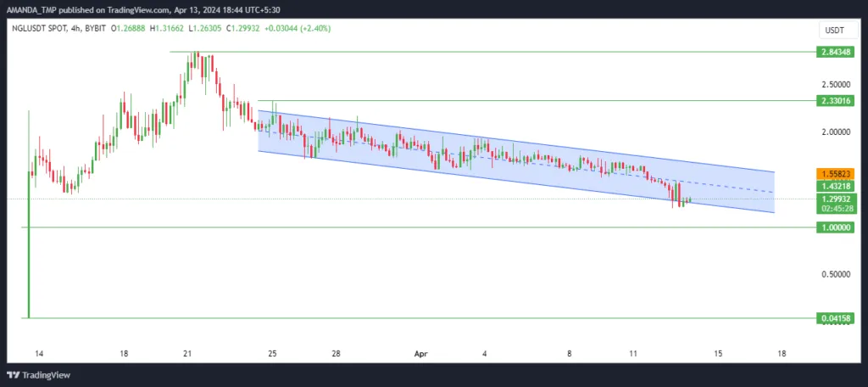Viewport: 868px width, 387px height.
Task: Click the 2.50000 axis value
Action: (x=837, y=84)
